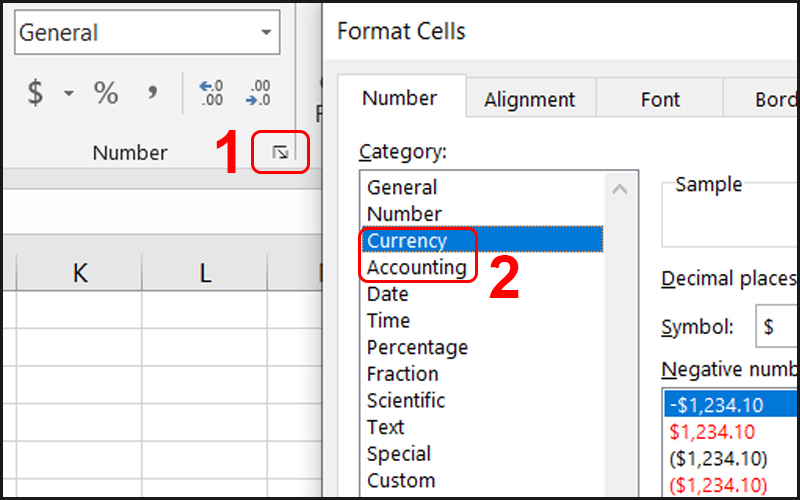
Task: Select Text in the Category list
Action: (482, 427)
